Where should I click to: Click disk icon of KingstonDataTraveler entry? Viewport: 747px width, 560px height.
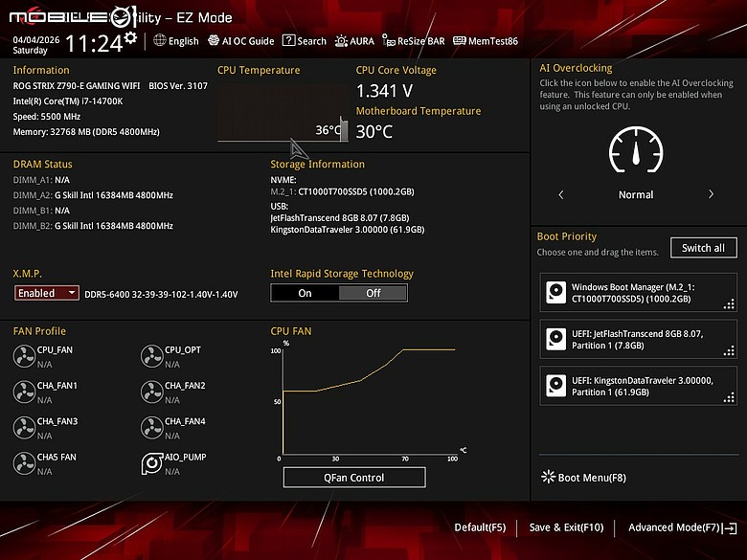(556, 386)
